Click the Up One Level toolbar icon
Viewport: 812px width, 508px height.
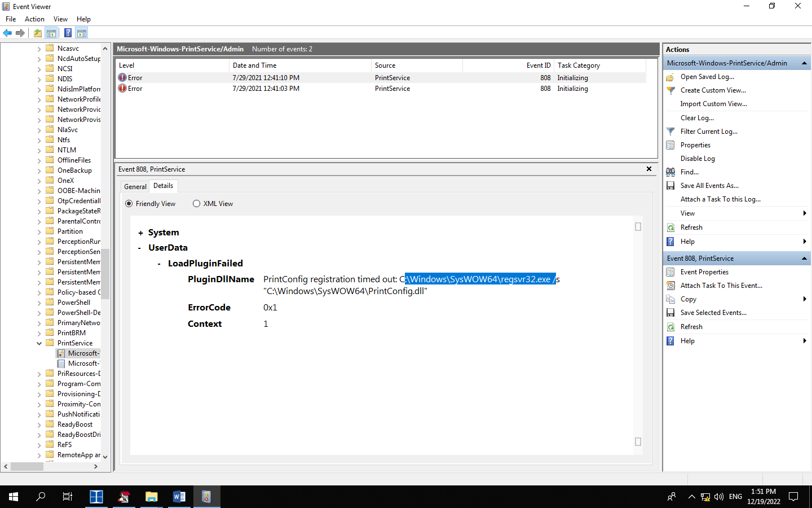38,33
